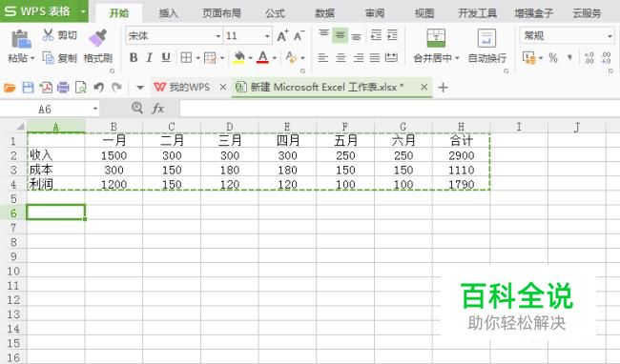Click Merge and Center icon

pyautogui.click(x=436, y=38)
